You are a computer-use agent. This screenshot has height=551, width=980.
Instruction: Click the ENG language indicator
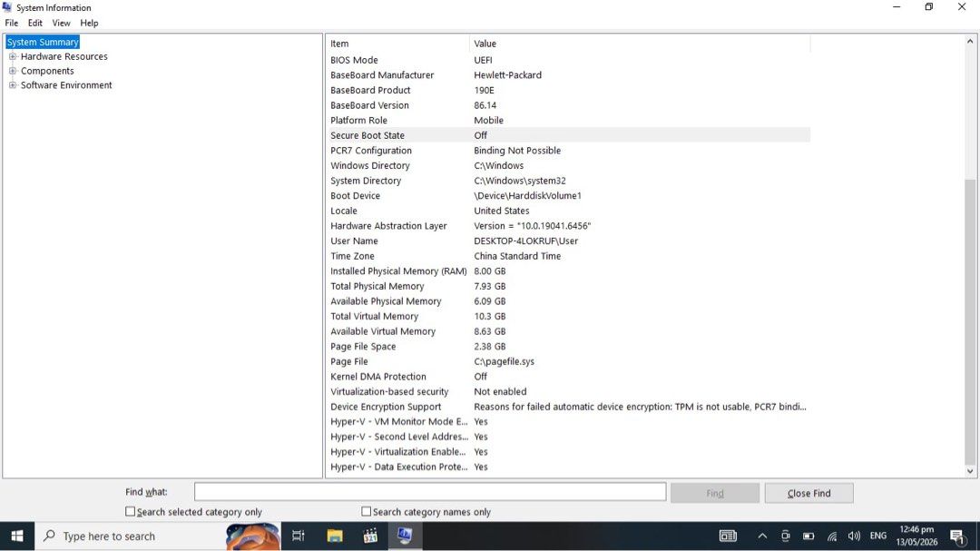coord(878,536)
